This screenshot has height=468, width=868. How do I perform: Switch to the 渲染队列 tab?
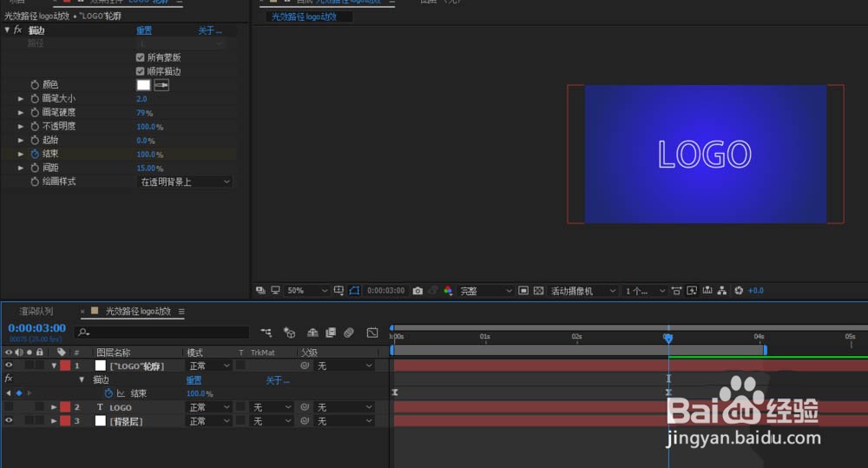pyautogui.click(x=36, y=311)
